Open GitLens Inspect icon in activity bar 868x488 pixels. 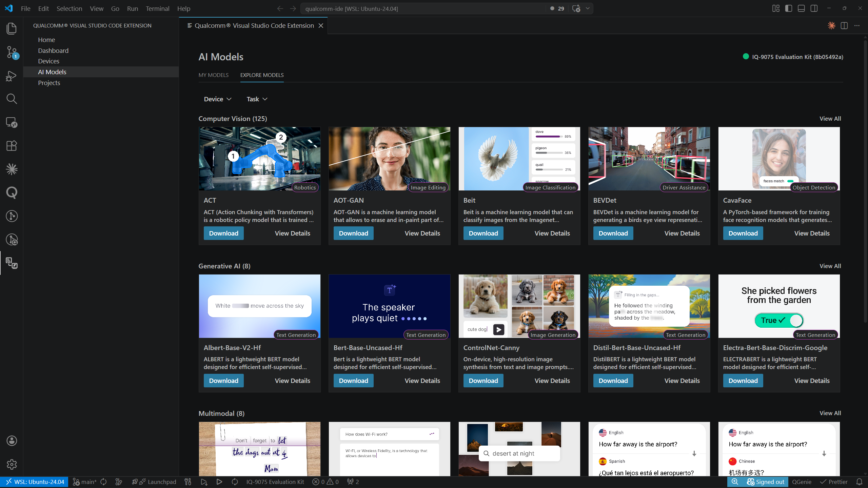click(12, 240)
